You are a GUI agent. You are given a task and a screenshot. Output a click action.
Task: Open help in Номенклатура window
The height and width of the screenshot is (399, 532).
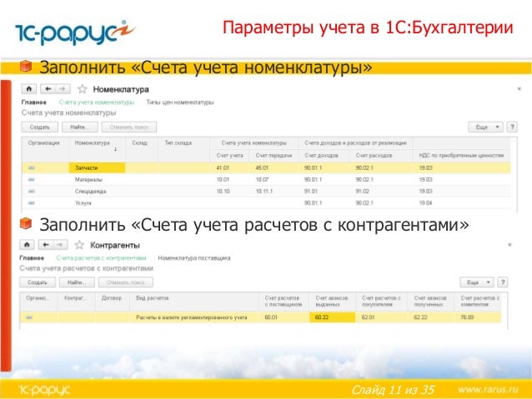point(512,127)
